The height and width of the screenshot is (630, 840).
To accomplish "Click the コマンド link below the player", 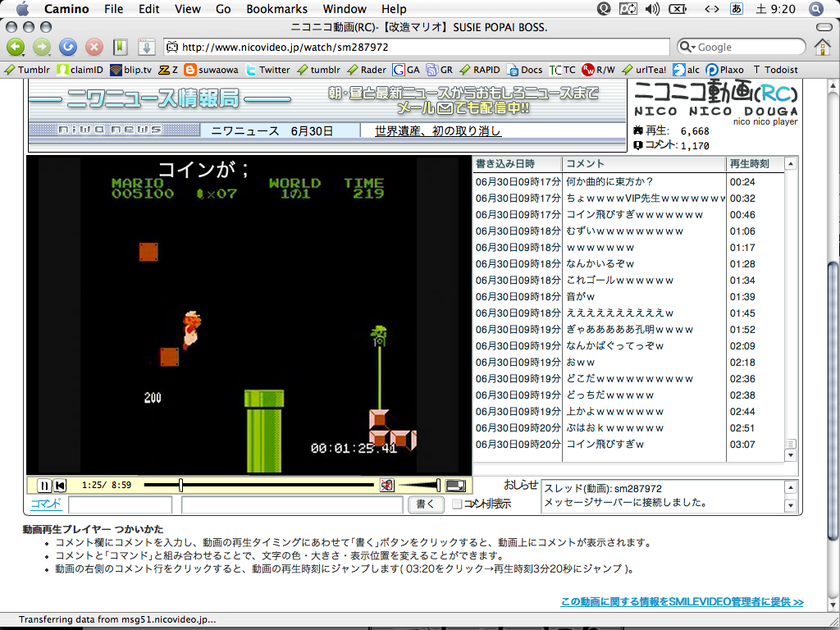I will [x=46, y=504].
